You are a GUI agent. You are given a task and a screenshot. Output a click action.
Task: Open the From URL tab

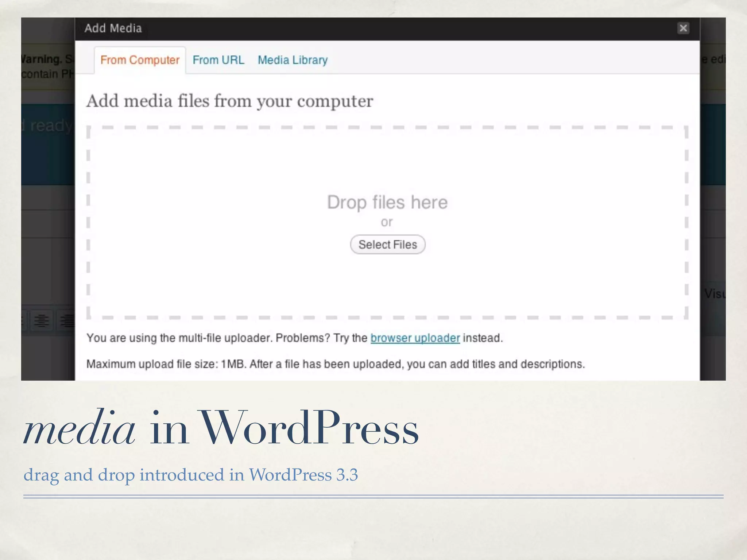(x=218, y=60)
